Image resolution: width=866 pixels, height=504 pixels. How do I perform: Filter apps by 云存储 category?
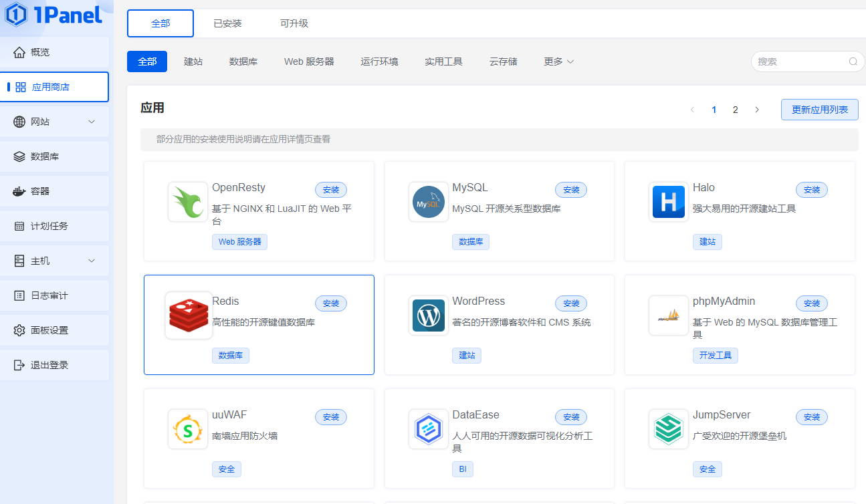pos(503,61)
